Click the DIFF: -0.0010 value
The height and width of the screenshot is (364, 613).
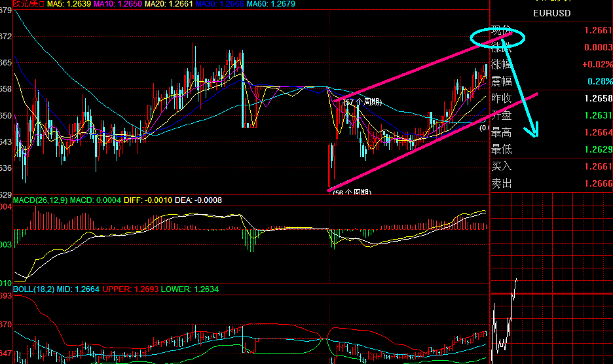click(x=148, y=200)
